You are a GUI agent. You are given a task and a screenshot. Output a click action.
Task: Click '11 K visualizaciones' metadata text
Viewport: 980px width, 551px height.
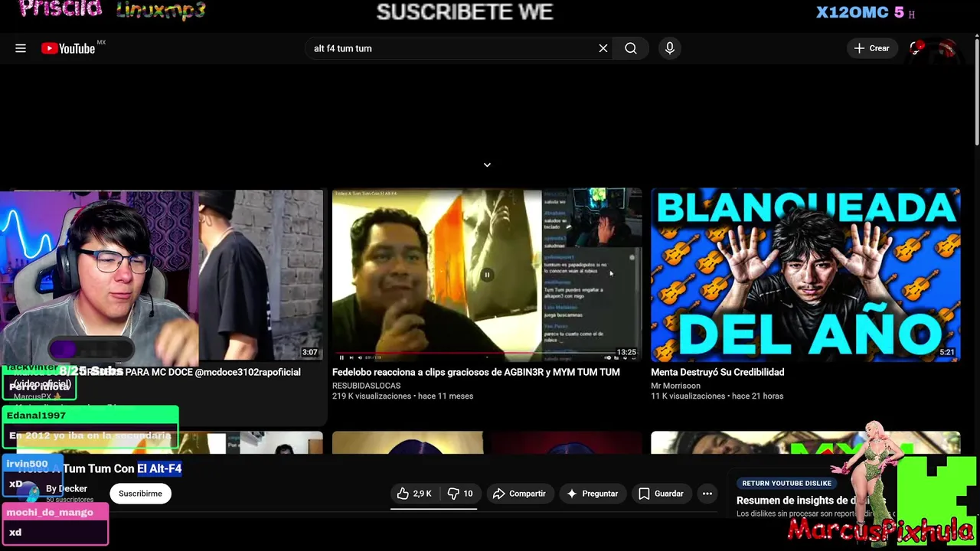[689, 396]
